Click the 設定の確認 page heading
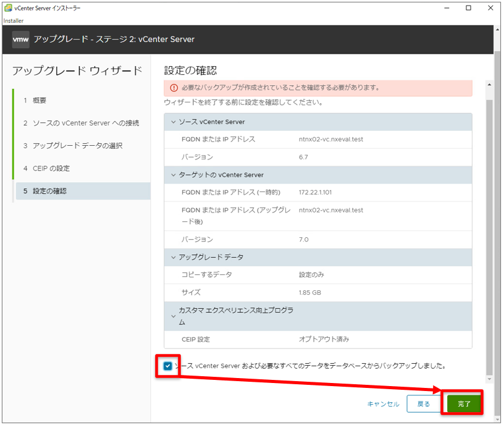This screenshot has width=504, height=425. [x=190, y=70]
